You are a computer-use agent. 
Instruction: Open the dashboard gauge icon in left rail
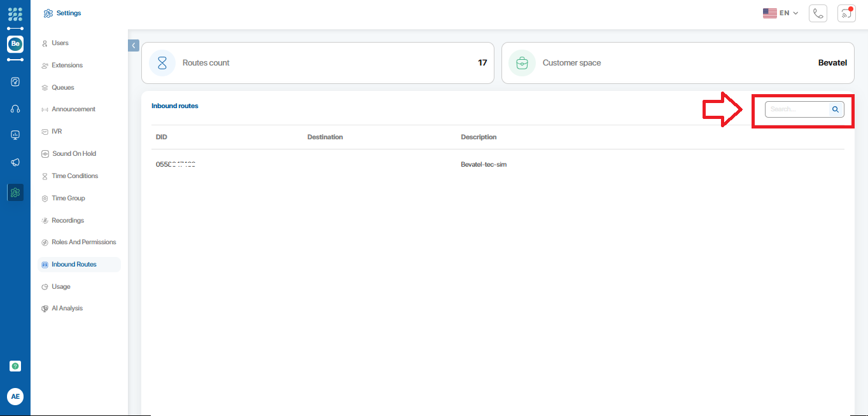[15, 81]
